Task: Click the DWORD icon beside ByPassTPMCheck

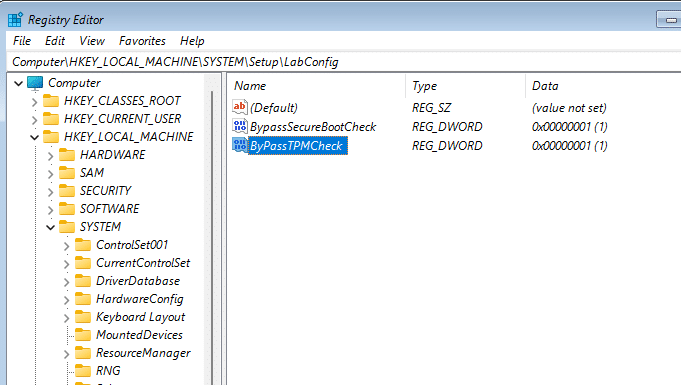Action: (240, 145)
